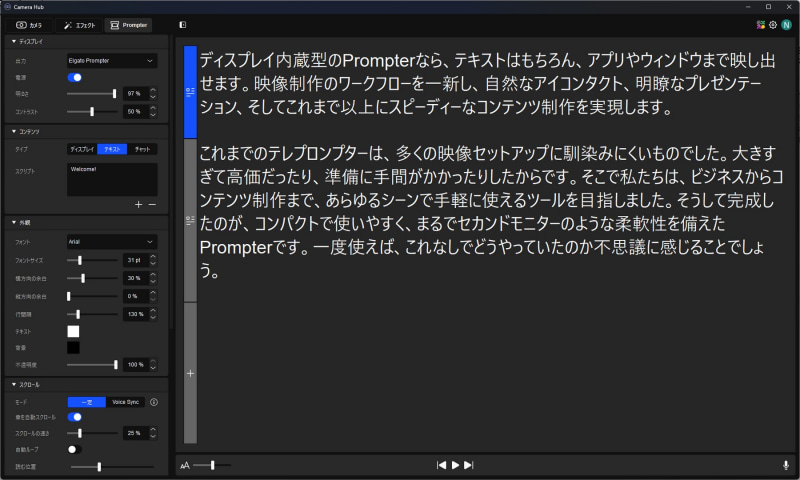
Task: Select the テキスト content type
Action: pos(112,149)
